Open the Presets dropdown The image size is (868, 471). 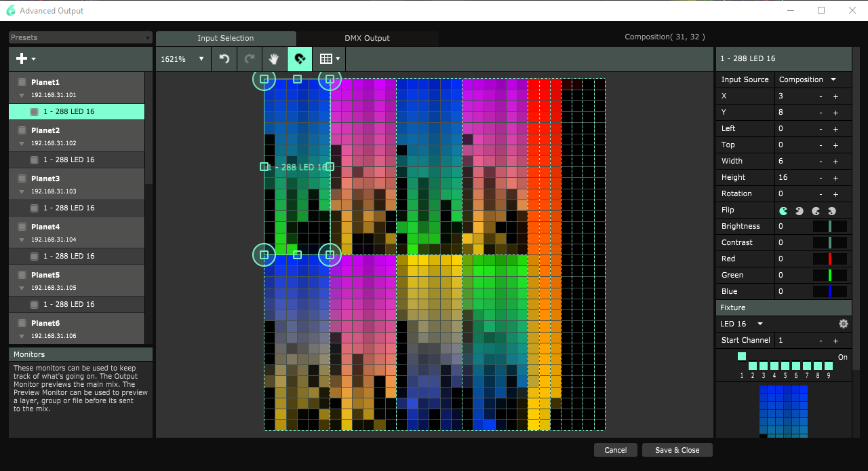[80, 38]
